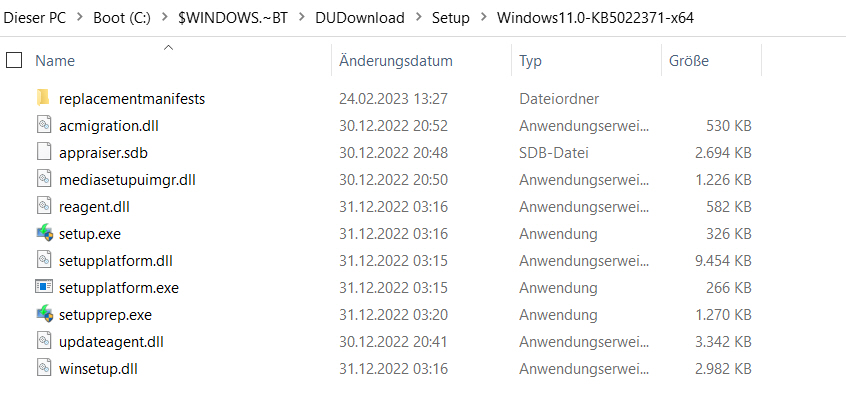Select the acmigration.dll file icon
Viewport: 846px width, 415px height.
44,125
